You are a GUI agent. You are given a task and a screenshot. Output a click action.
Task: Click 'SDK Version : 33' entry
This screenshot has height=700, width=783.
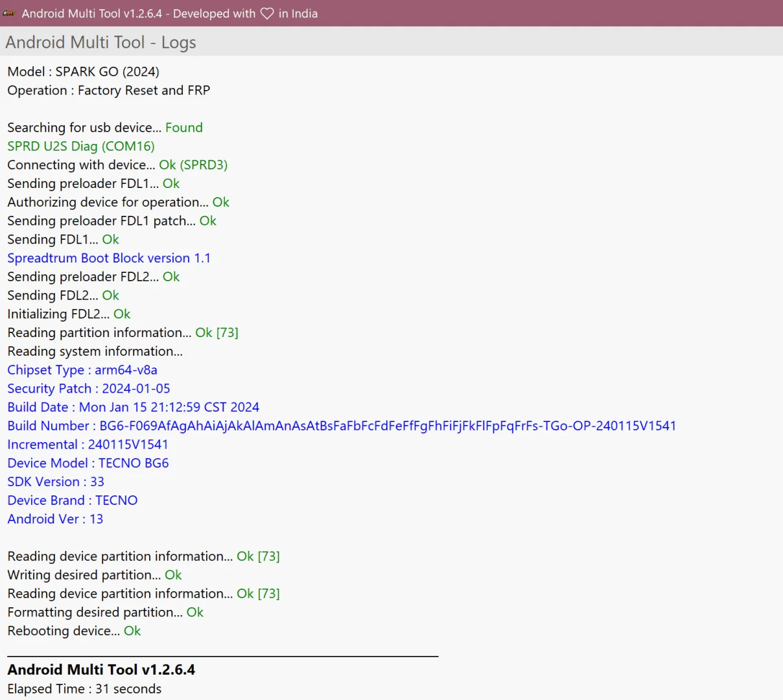pos(56,482)
